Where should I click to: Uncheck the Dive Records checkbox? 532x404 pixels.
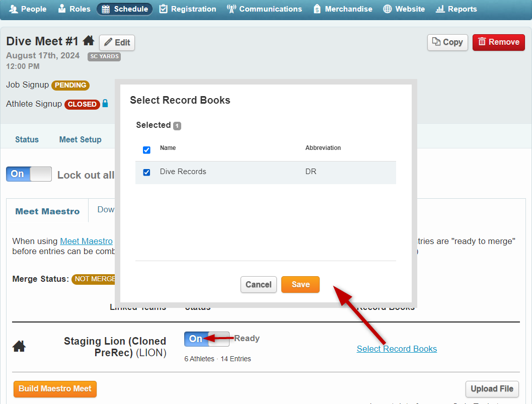click(146, 172)
